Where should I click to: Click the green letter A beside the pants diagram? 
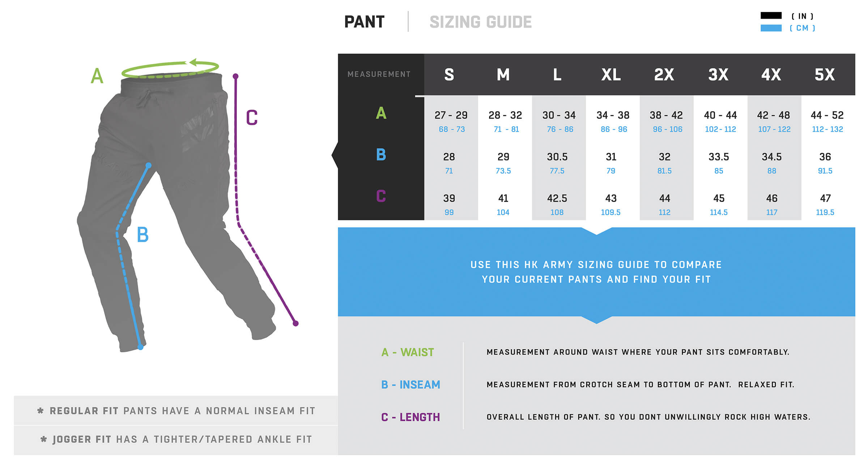coord(97,76)
